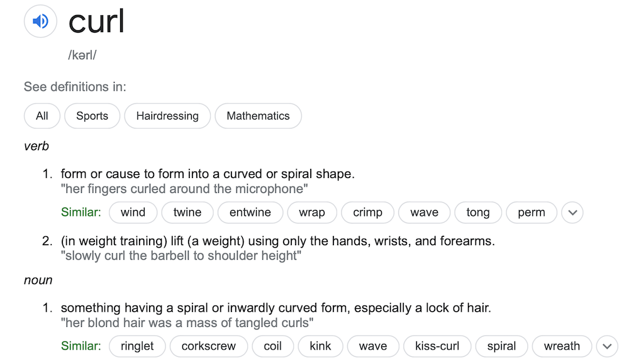Screen dimensions: 634x364
Task: Open the 'crimp' similar word
Action: (367, 212)
